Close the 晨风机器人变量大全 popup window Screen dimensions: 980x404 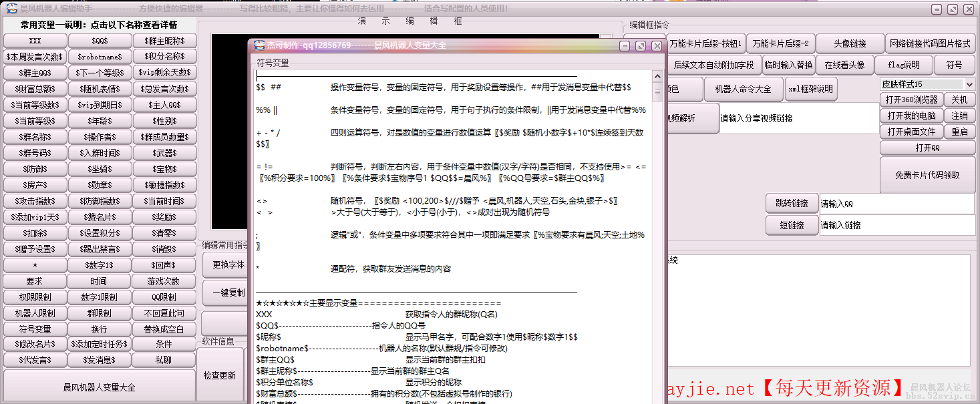pyautogui.click(x=657, y=45)
